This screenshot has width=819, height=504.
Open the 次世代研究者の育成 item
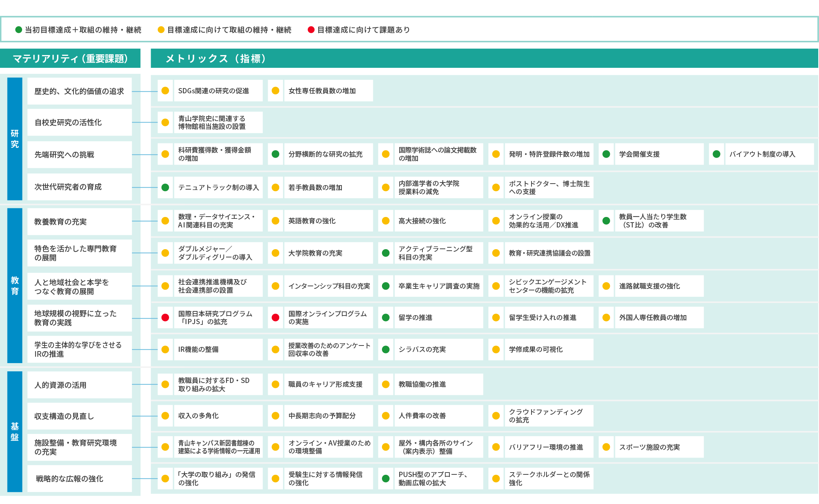pos(79,187)
